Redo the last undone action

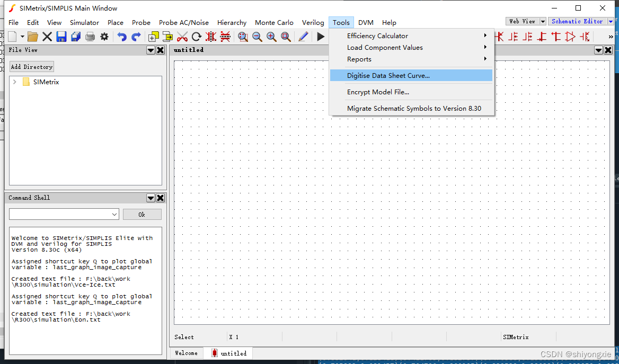[136, 37]
